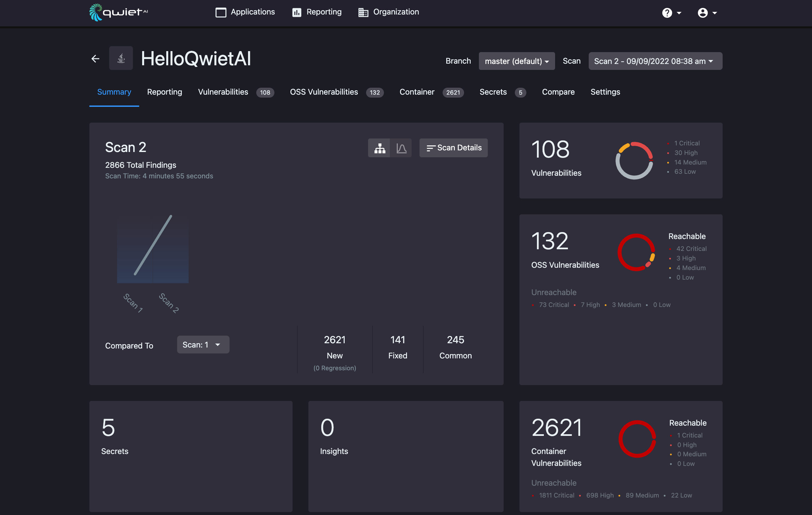Open the user account dropdown
Screen dimensions: 812x515
click(707, 13)
